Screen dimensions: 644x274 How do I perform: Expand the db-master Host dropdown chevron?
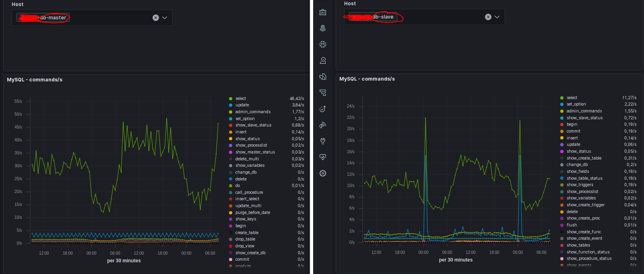coord(165,18)
